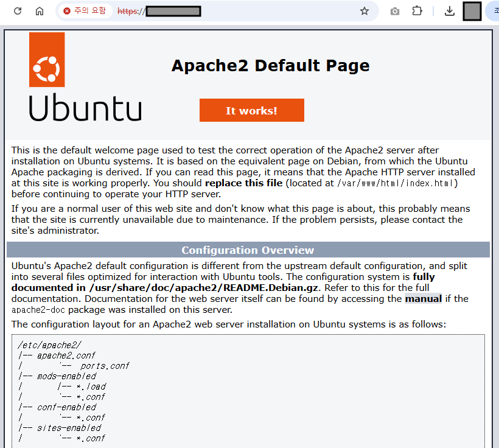Viewport: 499px width, 448px height.
Task: Click the 'Configuration Overview' section header
Action: pos(248,250)
